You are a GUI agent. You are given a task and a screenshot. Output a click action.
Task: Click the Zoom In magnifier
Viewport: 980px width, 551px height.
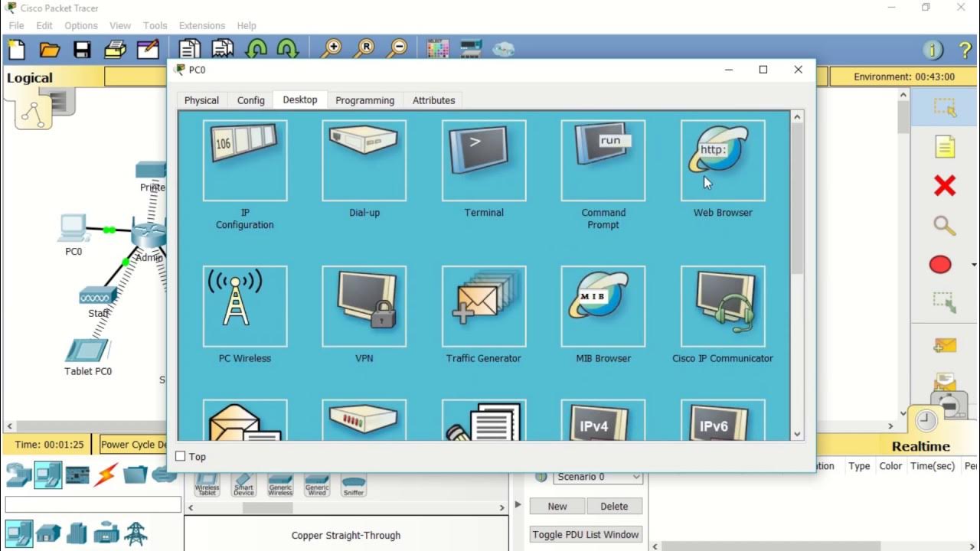(x=332, y=50)
